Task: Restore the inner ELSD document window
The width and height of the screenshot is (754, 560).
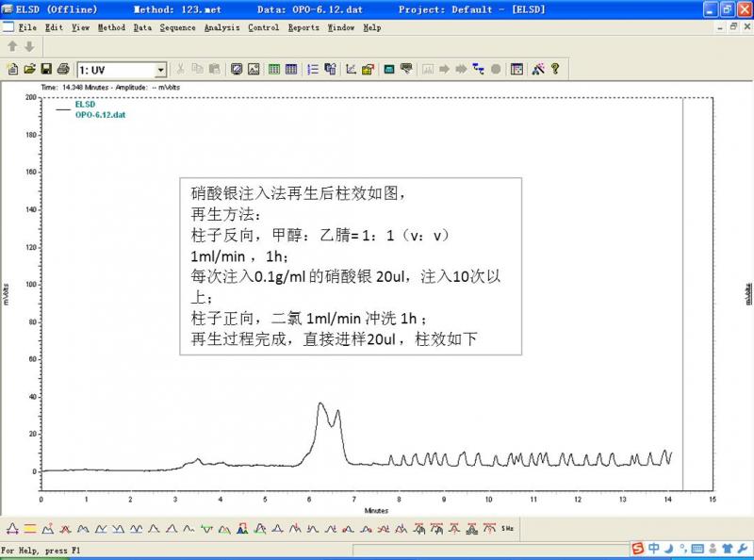Action: tap(733, 27)
